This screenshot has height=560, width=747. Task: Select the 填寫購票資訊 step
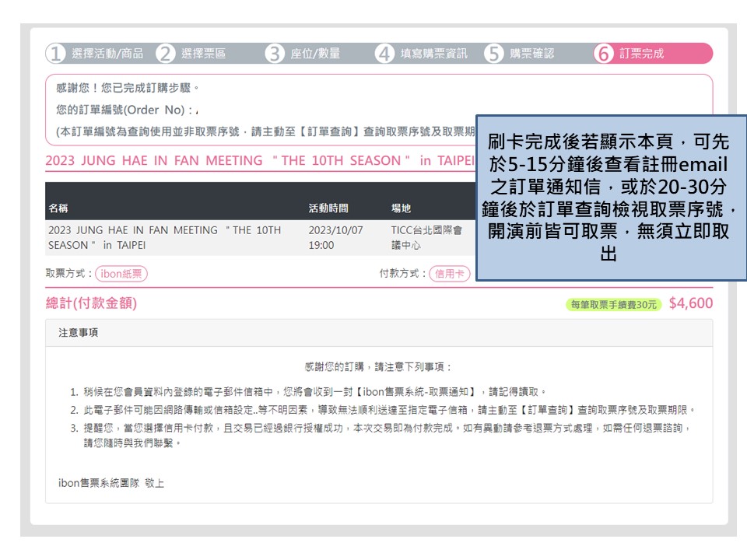(434, 54)
